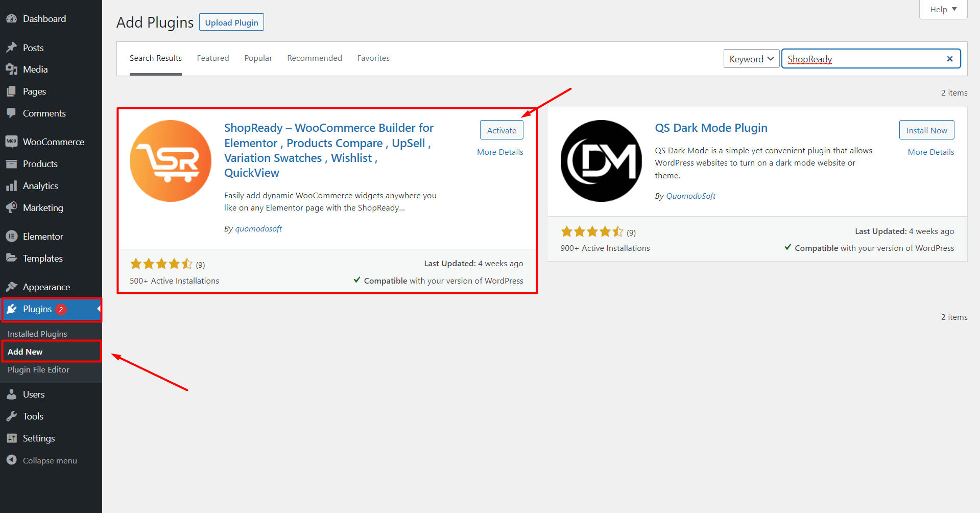Select Add New in Plugins submenu
The width and height of the screenshot is (980, 513).
[x=25, y=352]
